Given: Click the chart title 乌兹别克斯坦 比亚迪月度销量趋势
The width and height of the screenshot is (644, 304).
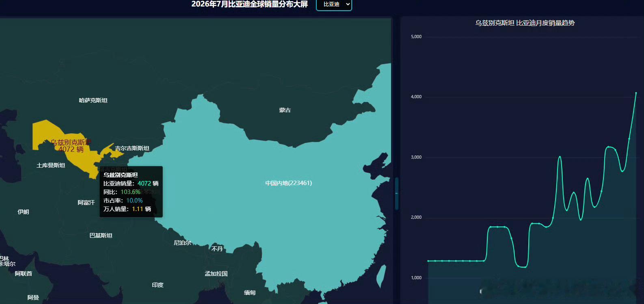Looking at the screenshot, I should 525,23.
